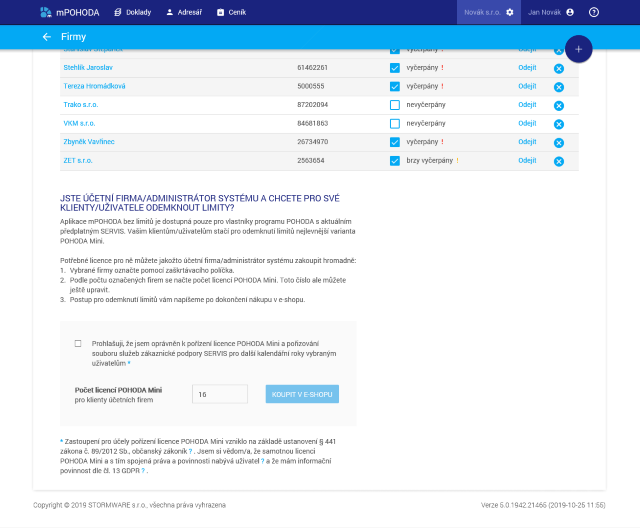The width and height of the screenshot is (640, 528).
Task: Click red exclamation next to Stehlík's vyčerpány
Action: coord(442,68)
